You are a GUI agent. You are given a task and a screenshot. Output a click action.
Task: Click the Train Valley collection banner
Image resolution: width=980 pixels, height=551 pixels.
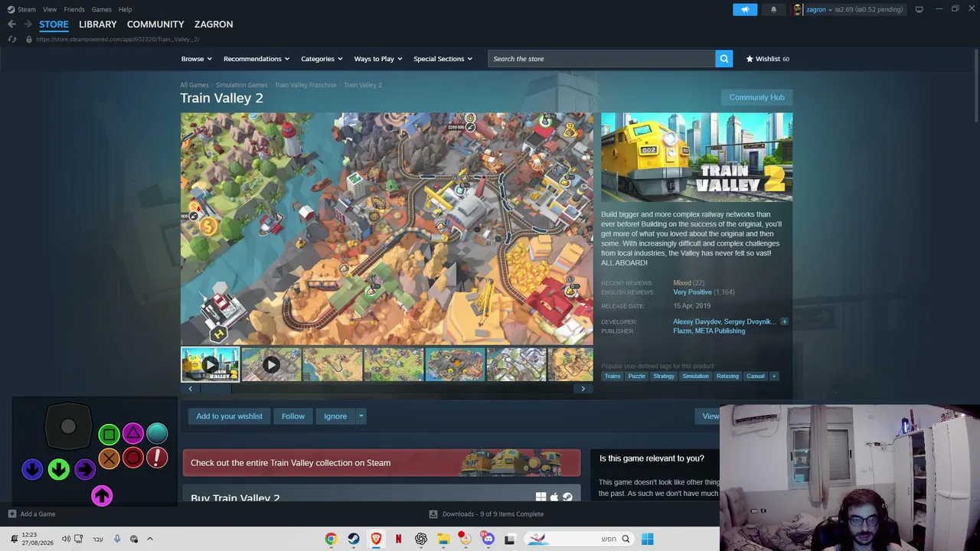pyautogui.click(x=381, y=463)
